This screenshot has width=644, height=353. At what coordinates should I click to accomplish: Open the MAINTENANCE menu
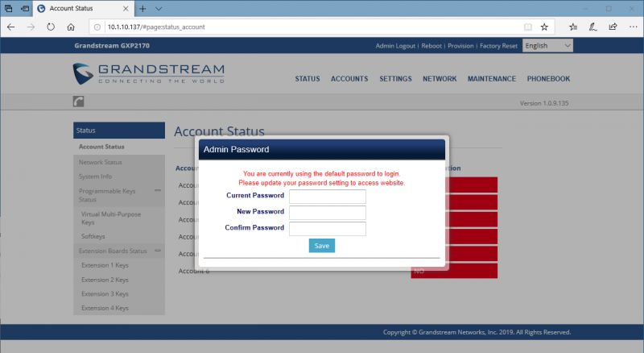pyautogui.click(x=492, y=79)
